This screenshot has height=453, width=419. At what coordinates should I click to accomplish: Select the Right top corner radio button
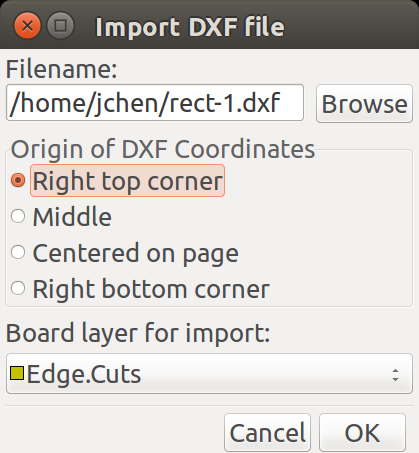pos(18,180)
